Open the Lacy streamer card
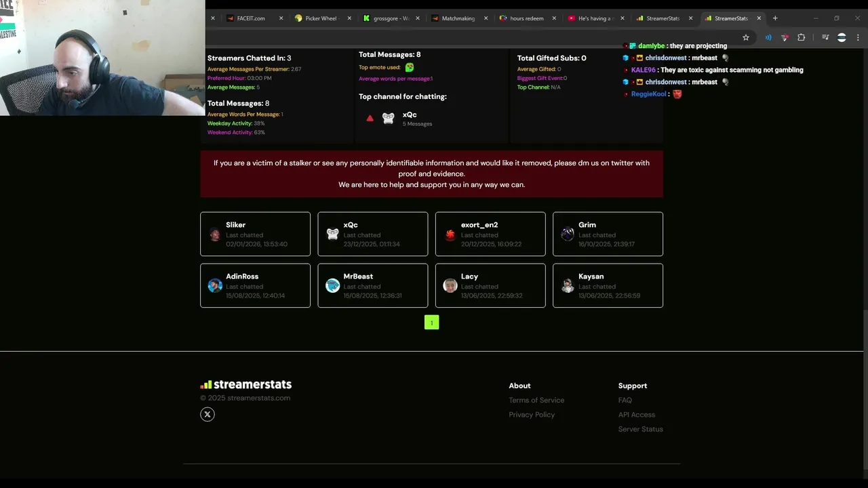 point(490,285)
